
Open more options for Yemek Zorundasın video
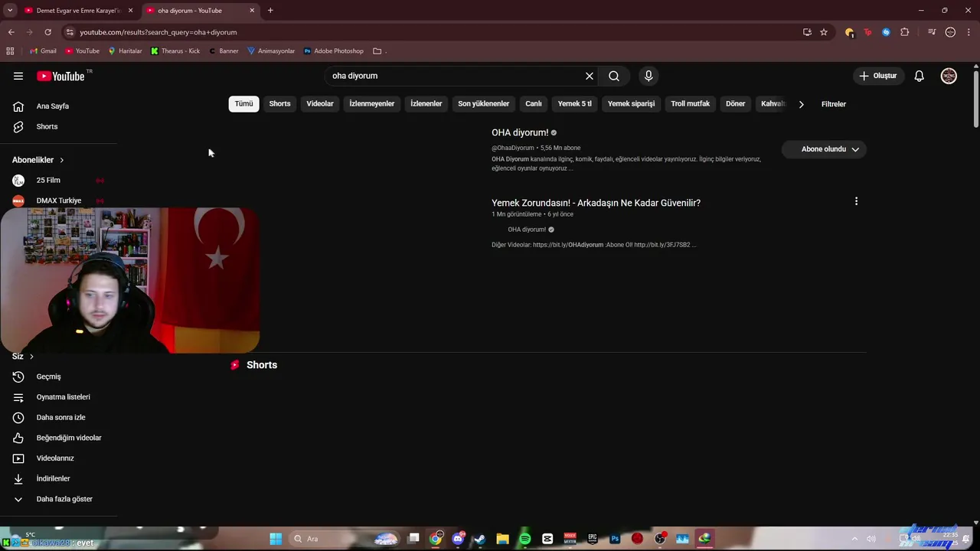tap(856, 201)
